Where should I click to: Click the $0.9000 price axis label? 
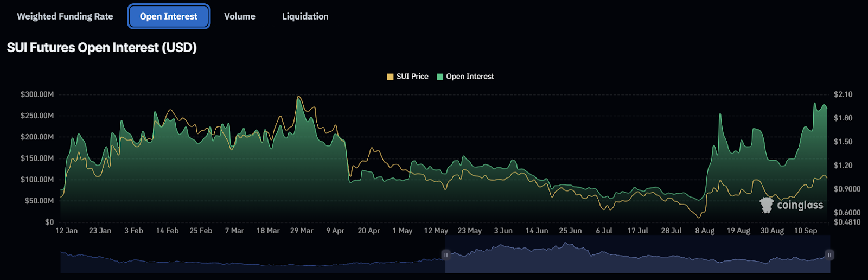pos(847,189)
